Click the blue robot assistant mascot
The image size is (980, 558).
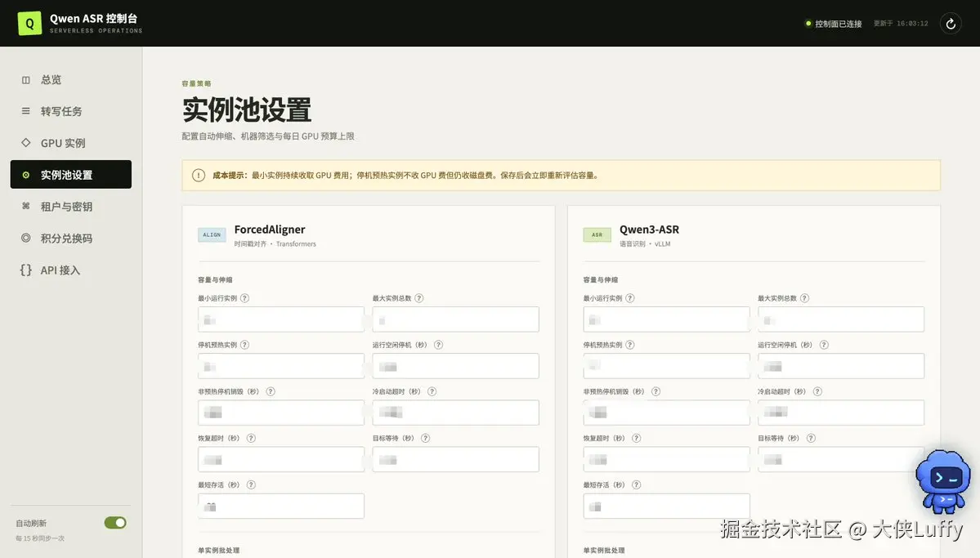point(943,481)
